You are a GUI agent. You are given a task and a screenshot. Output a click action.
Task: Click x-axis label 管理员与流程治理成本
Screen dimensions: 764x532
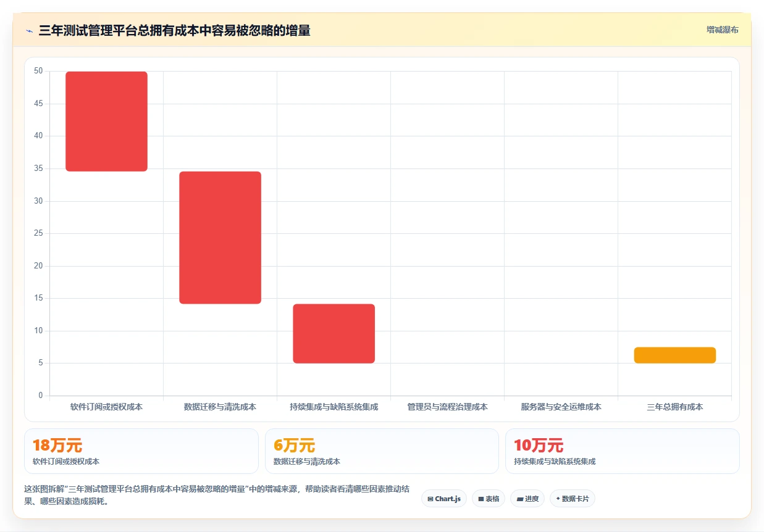click(x=447, y=407)
